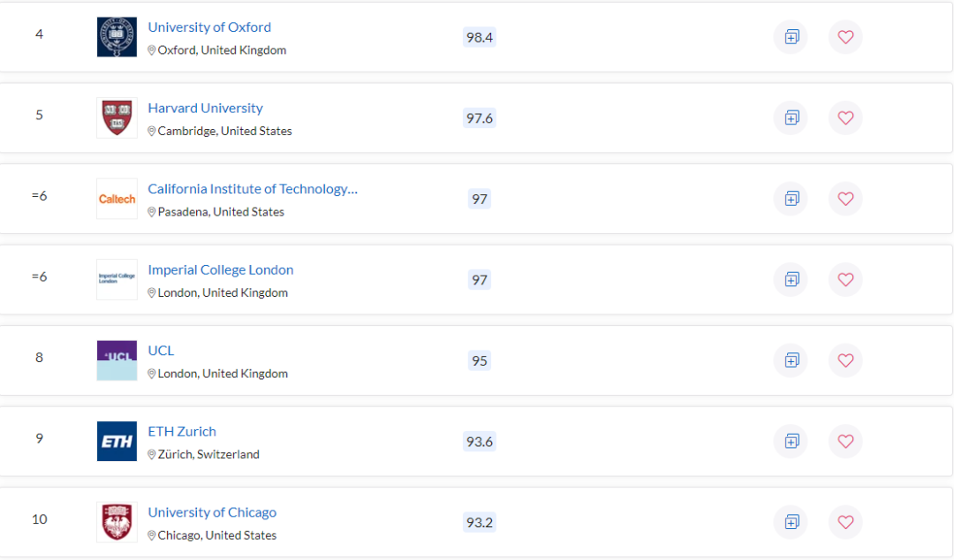This screenshot has height=560, width=954.
Task: Add Harvard University to compare list
Action: click(x=791, y=117)
